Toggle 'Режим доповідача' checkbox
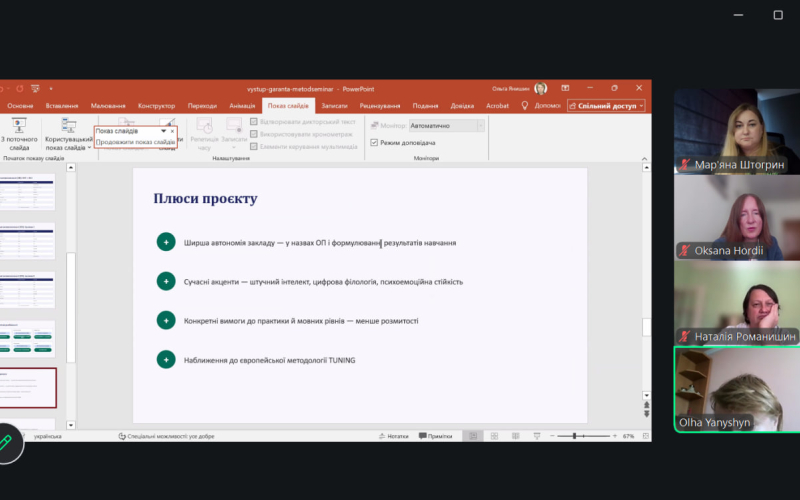The width and height of the screenshot is (800, 500). click(374, 142)
